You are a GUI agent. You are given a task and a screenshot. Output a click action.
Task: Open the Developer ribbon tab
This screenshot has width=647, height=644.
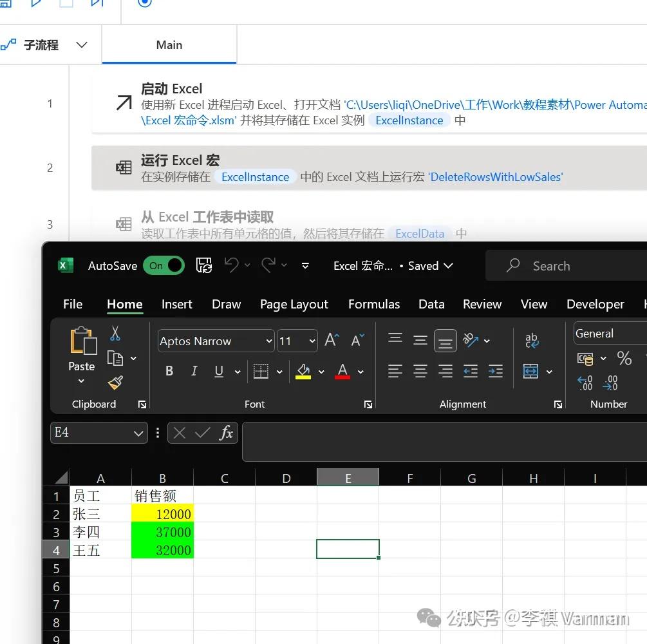(595, 304)
